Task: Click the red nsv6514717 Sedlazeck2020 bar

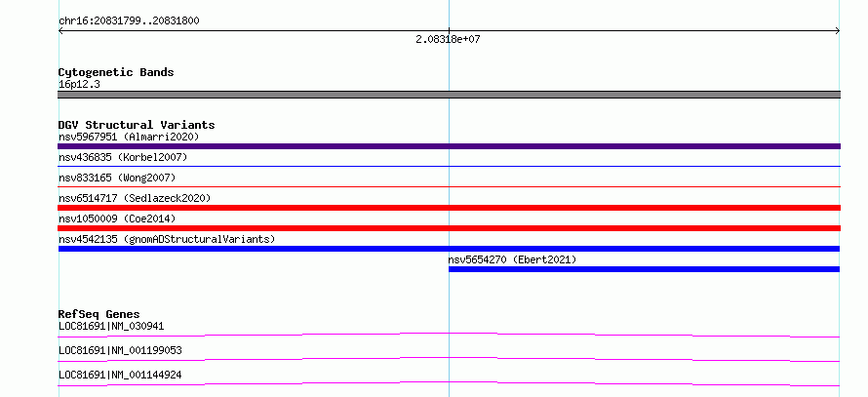Action: tap(449, 208)
